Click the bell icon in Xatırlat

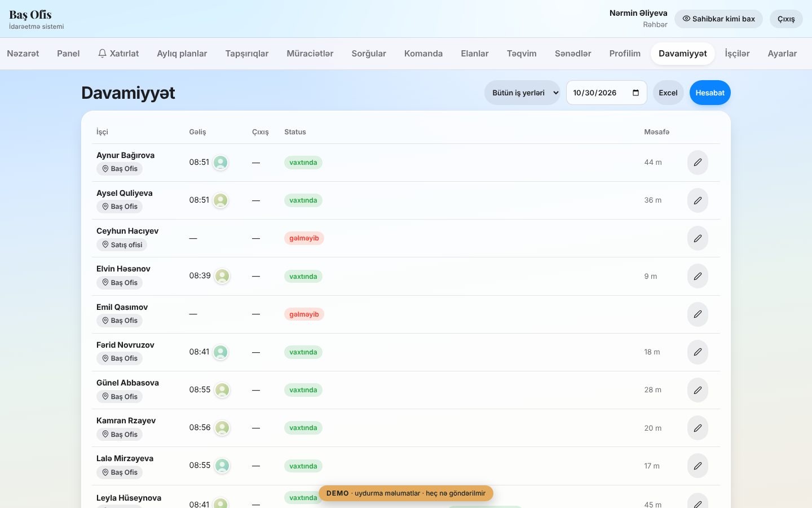tap(102, 53)
